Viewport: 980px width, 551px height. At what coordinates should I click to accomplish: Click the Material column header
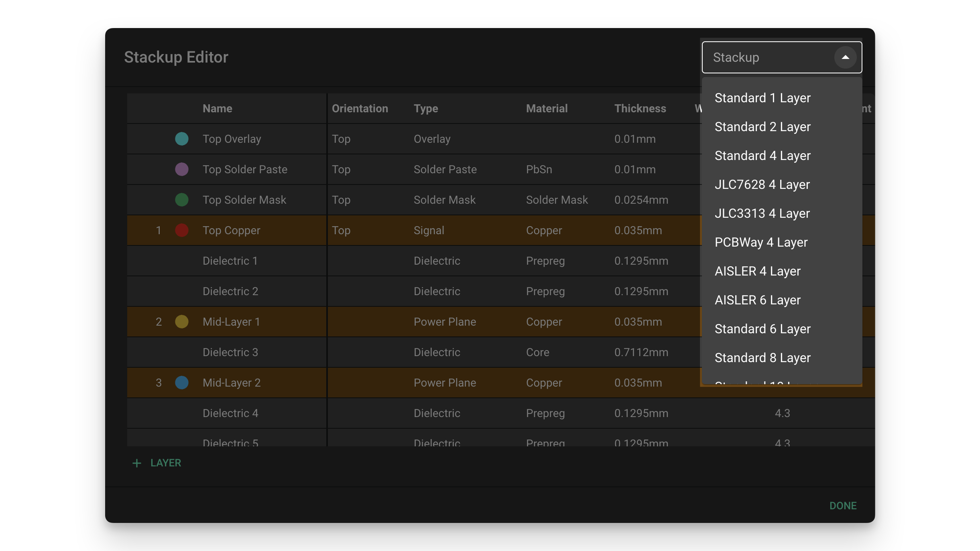pos(547,108)
